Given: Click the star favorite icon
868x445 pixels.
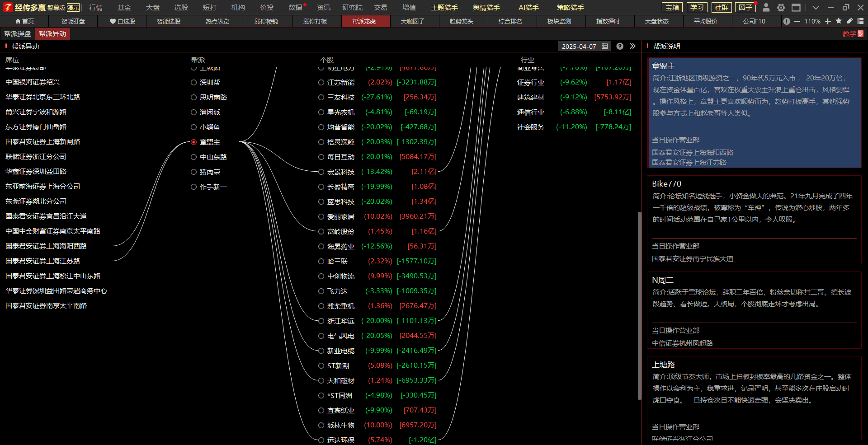Looking at the screenshot, I should pyautogui.click(x=839, y=21).
